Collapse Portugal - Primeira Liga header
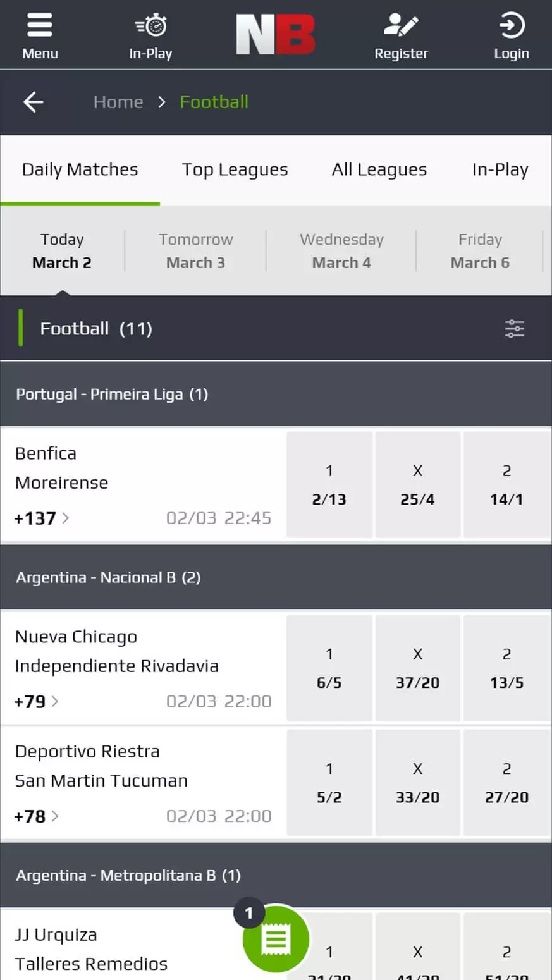552x980 pixels. 276,394
